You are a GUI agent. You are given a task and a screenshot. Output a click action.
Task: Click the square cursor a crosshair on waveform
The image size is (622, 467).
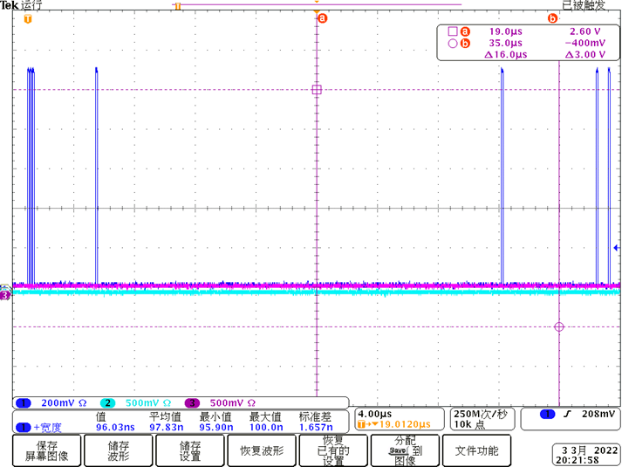317,90
